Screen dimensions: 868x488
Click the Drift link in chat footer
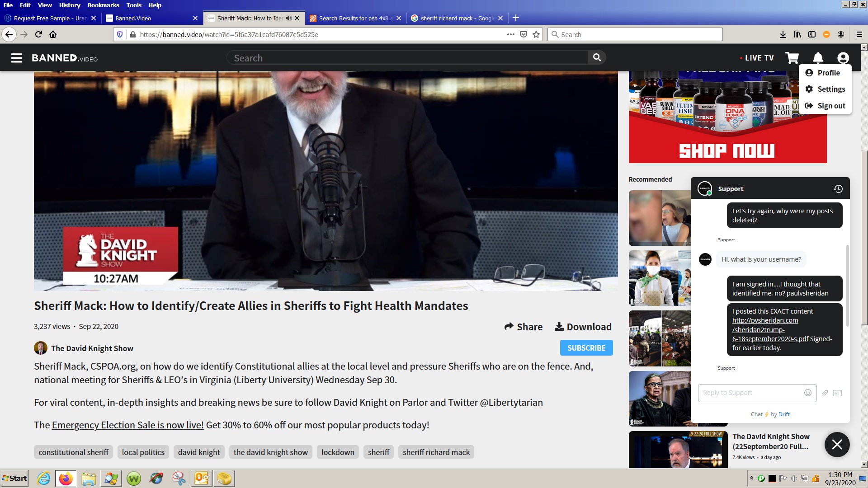[x=784, y=414]
